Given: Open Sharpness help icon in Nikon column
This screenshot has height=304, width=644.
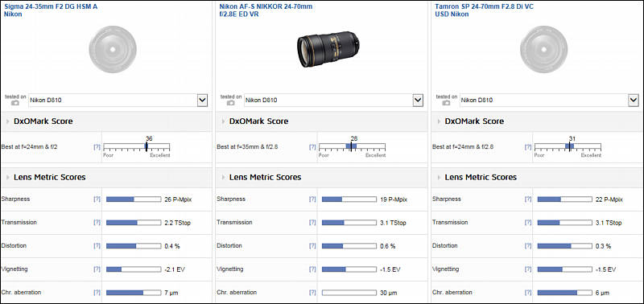Looking at the screenshot, I should tap(312, 199).
